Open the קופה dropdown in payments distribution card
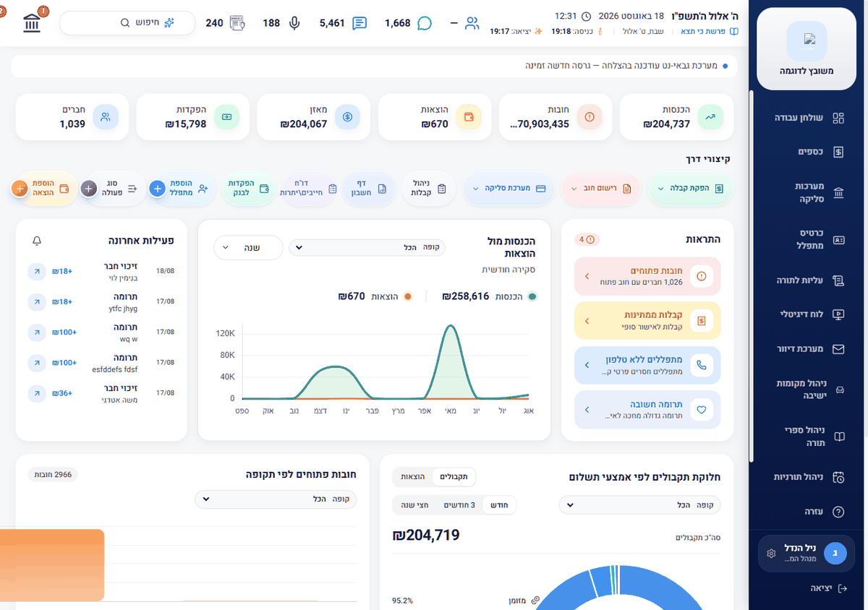 [x=640, y=505]
